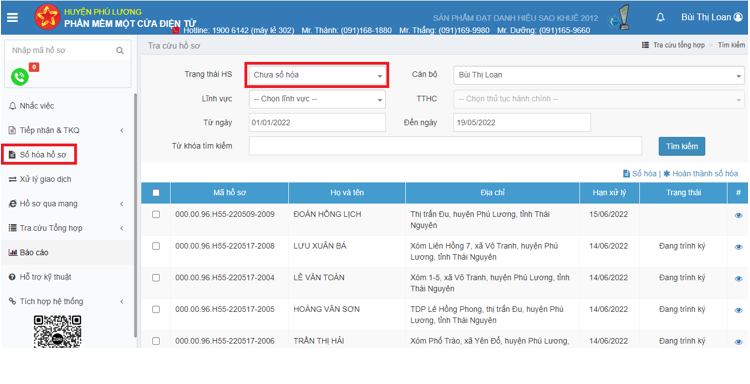Screen dimensions: 750x384
Task: View the LƯU XUÂN BÁ record via eye icon
Action: pos(738,247)
